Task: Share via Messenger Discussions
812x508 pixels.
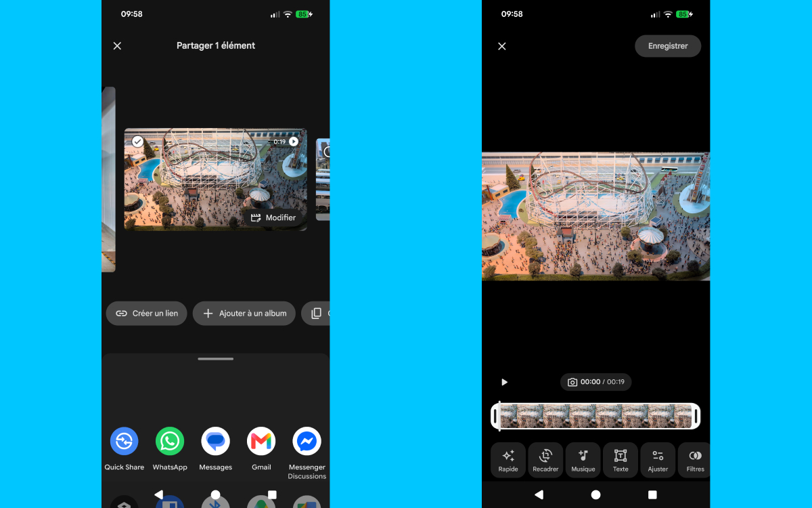Action: tap(307, 453)
